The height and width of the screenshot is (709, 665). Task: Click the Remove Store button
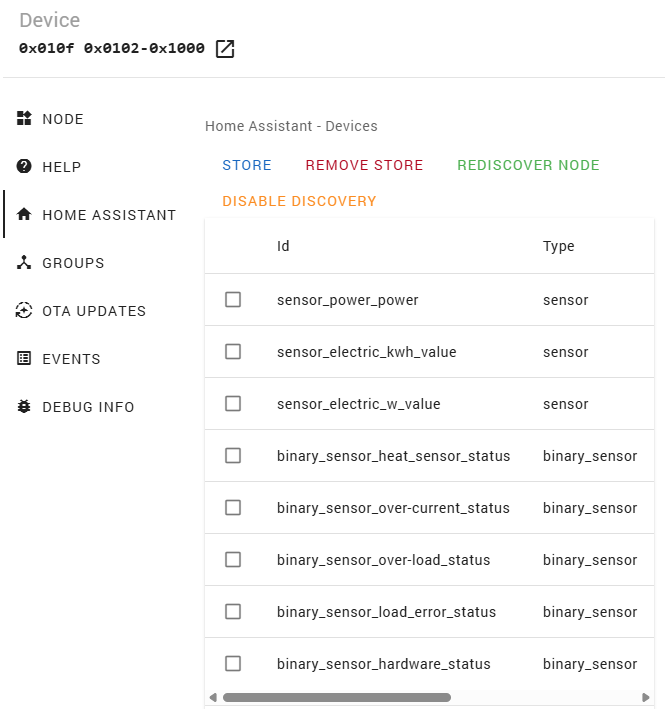[364, 165]
